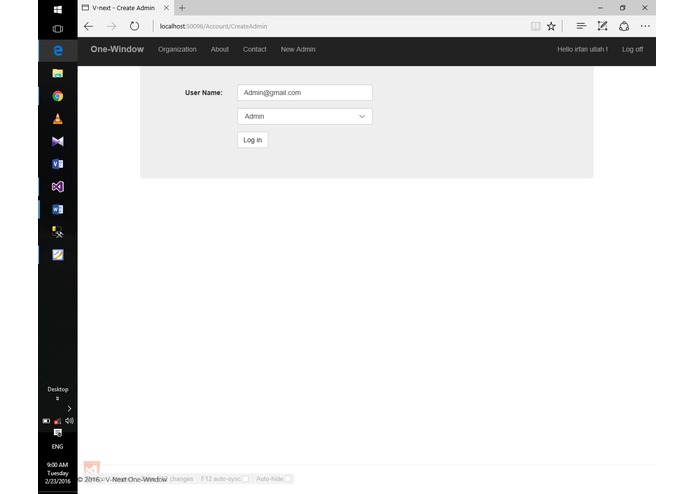Open VLC media player from the taskbar
695x494 pixels.
(x=58, y=118)
